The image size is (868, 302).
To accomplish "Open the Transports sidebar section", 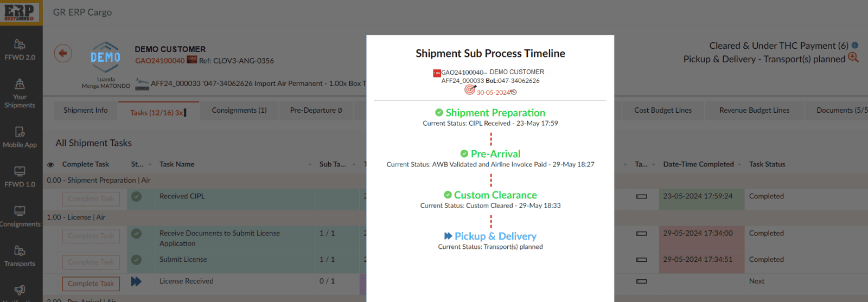I will click(x=20, y=256).
